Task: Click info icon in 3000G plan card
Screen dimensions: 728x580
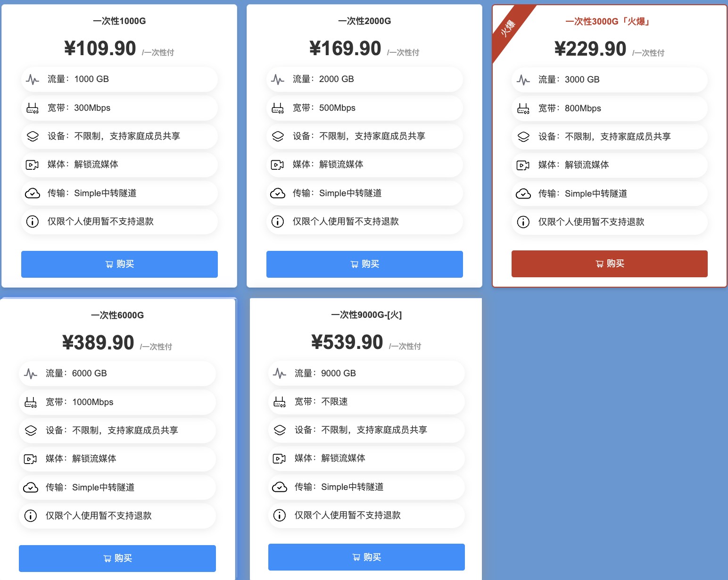Action: click(523, 222)
